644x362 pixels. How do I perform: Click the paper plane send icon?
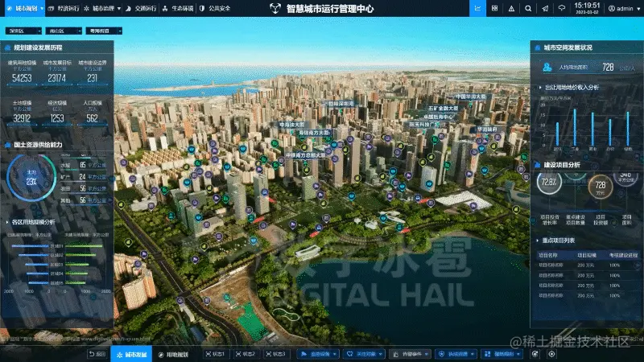click(545, 8)
